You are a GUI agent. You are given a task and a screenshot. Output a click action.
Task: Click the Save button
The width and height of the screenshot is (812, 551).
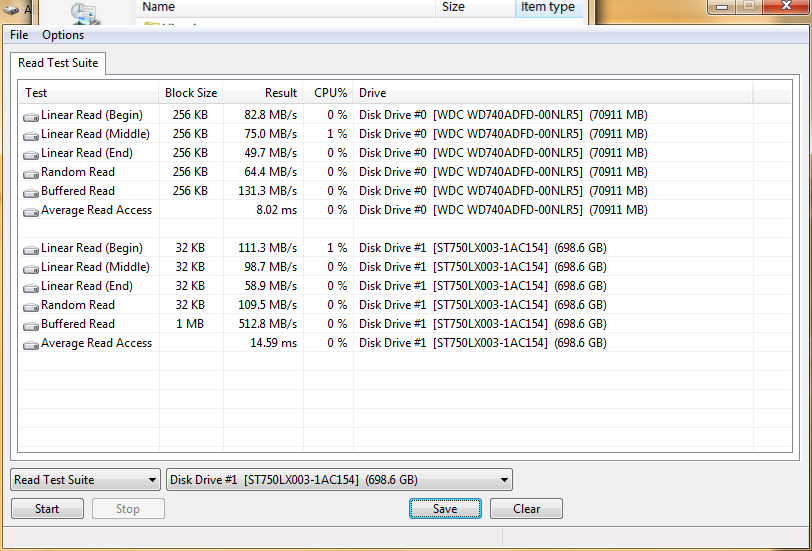pos(445,509)
